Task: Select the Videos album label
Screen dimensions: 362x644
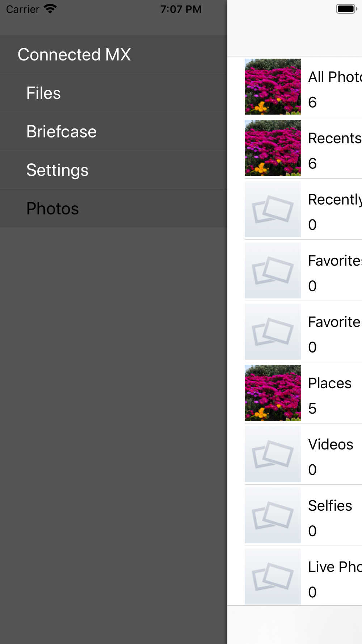Action: pos(331,444)
